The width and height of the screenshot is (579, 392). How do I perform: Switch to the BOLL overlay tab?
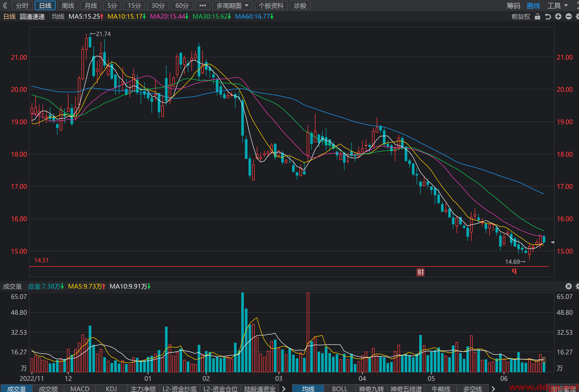pyautogui.click(x=340, y=389)
